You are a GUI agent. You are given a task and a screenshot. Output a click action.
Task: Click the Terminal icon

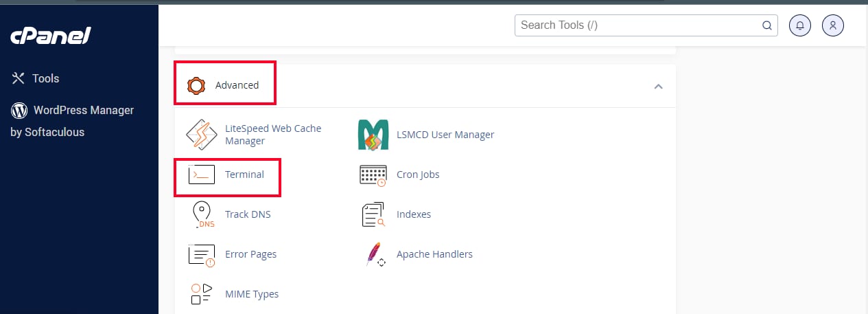pyautogui.click(x=202, y=175)
